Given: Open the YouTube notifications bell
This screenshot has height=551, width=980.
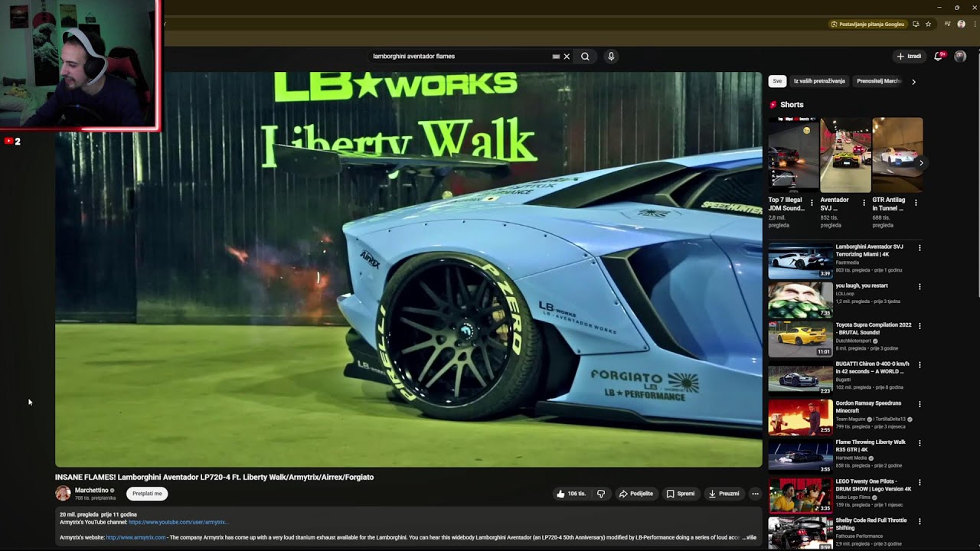Looking at the screenshot, I should [938, 56].
